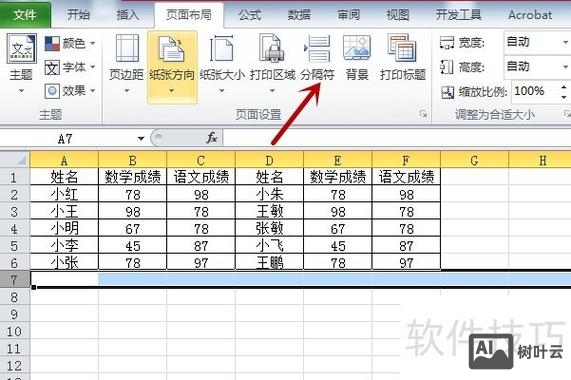This screenshot has height=380, width=571.
Task: Switch to the 开发工具 tab
Action: click(458, 15)
